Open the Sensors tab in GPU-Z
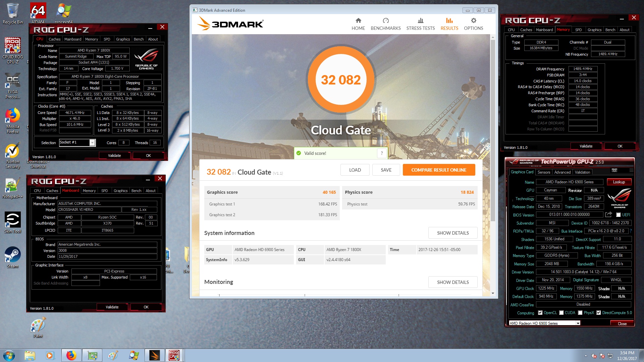The height and width of the screenshot is (362, 644). pyautogui.click(x=544, y=172)
